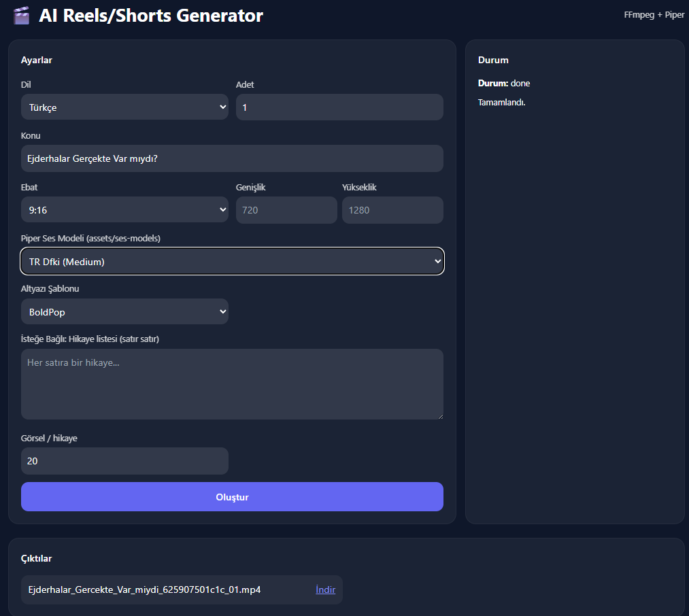Click the FFmpeg + Piper label

tap(654, 15)
